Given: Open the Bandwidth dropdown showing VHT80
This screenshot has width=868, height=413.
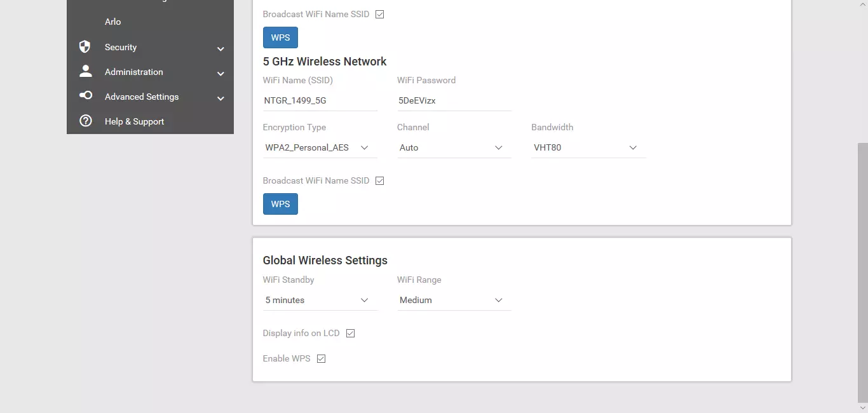Looking at the screenshot, I should coord(588,147).
